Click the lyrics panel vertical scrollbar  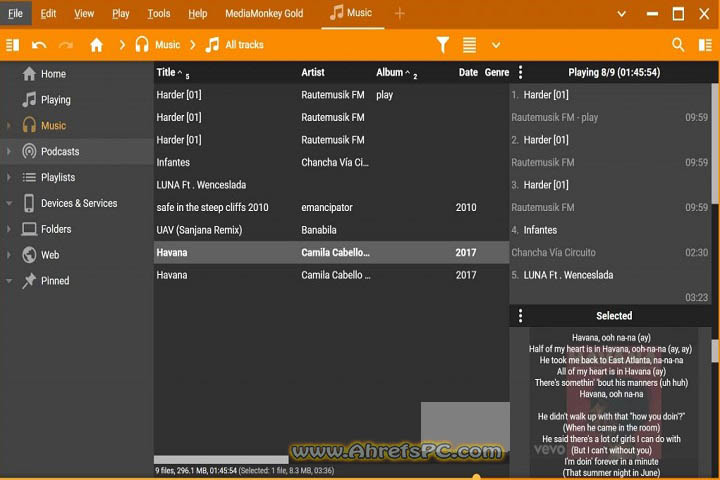tap(715, 351)
